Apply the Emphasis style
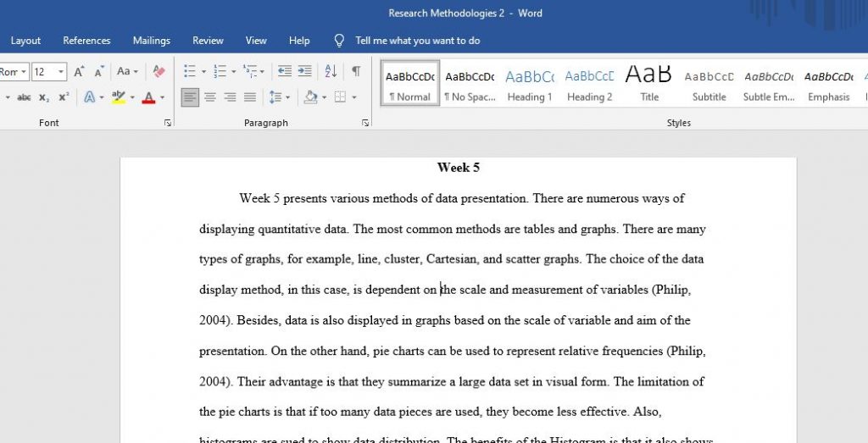Image resolution: width=868 pixels, height=443 pixels. coord(829,84)
